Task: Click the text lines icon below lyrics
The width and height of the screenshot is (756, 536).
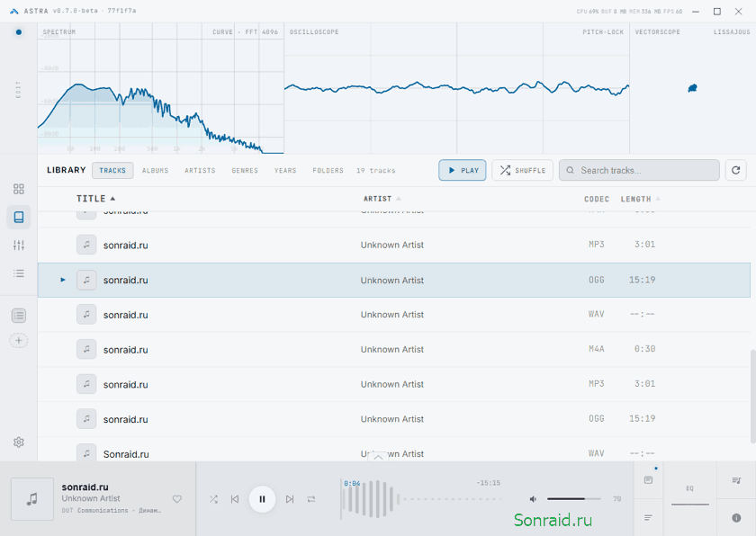Action: pyautogui.click(x=649, y=518)
